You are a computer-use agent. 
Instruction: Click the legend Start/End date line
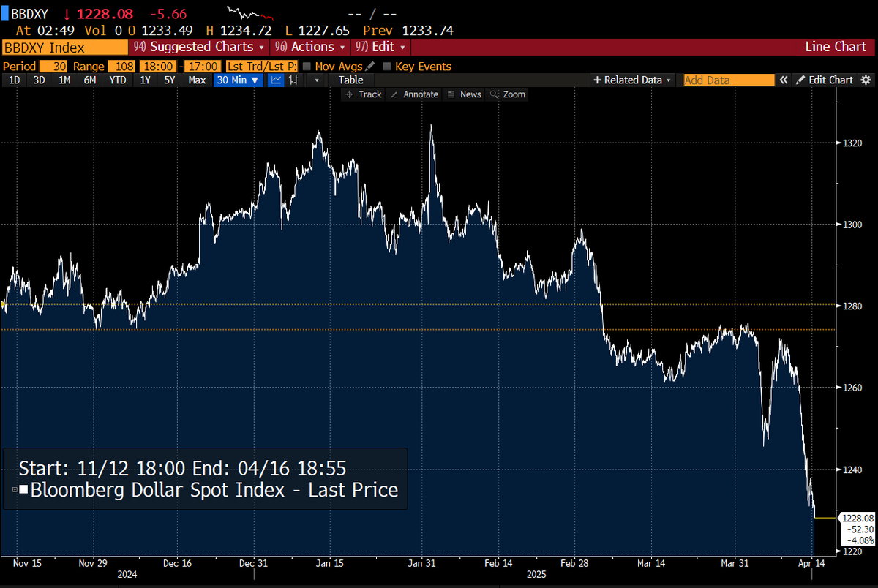(182, 468)
